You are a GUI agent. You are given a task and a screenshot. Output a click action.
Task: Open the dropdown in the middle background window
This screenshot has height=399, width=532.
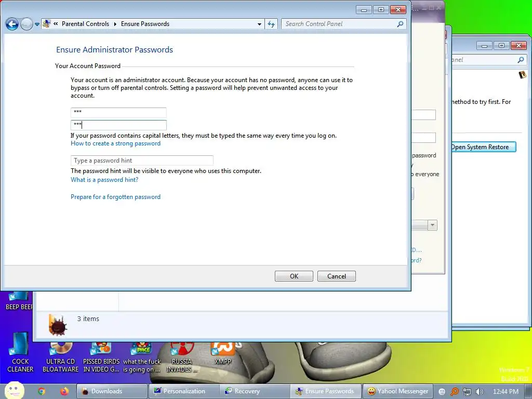point(432,225)
